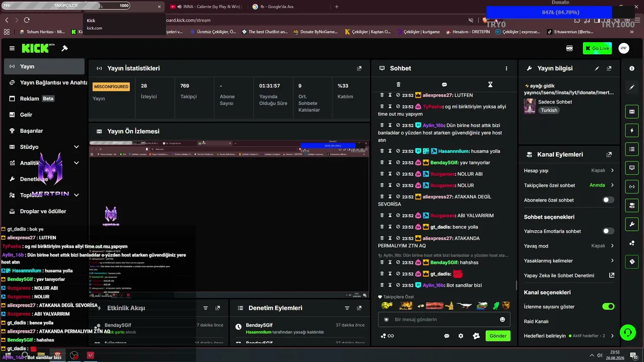Go to Gelir in the sidebar
This screenshot has height=362, width=644.
point(44,115)
